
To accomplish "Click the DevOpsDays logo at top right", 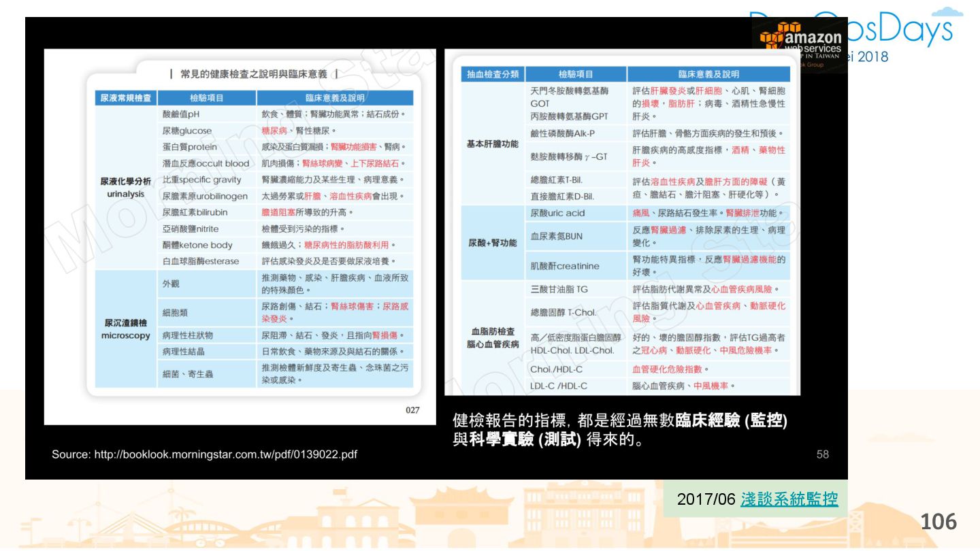I will point(898,30).
